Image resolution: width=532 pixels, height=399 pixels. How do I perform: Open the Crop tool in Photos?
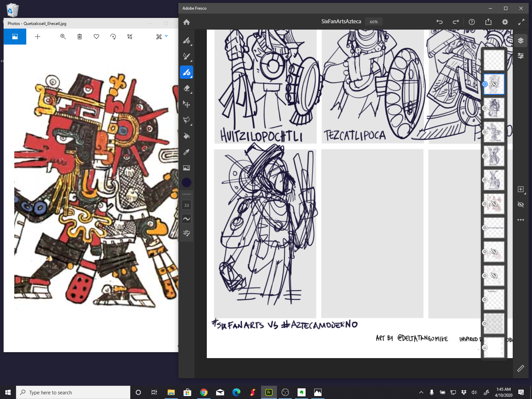130,37
